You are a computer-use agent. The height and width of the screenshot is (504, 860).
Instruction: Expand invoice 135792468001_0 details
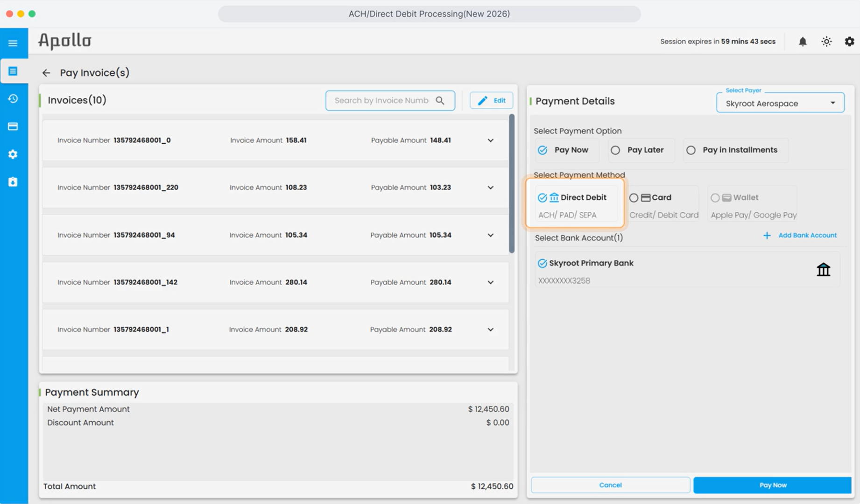491,140
